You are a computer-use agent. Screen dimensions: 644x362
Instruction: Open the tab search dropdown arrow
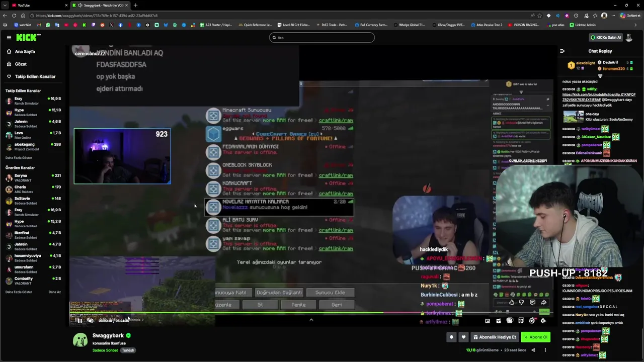tap(5, 5)
